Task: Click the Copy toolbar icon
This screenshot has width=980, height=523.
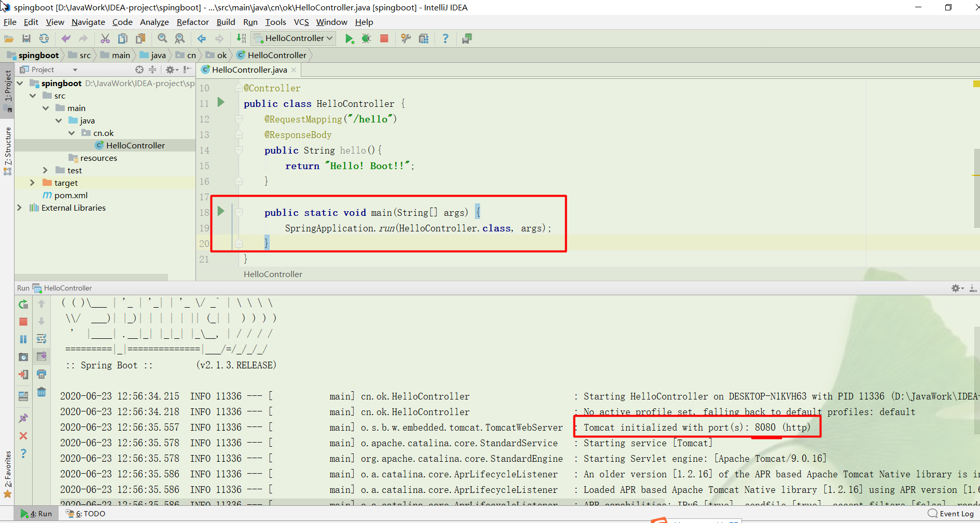Action: pyautogui.click(x=123, y=38)
